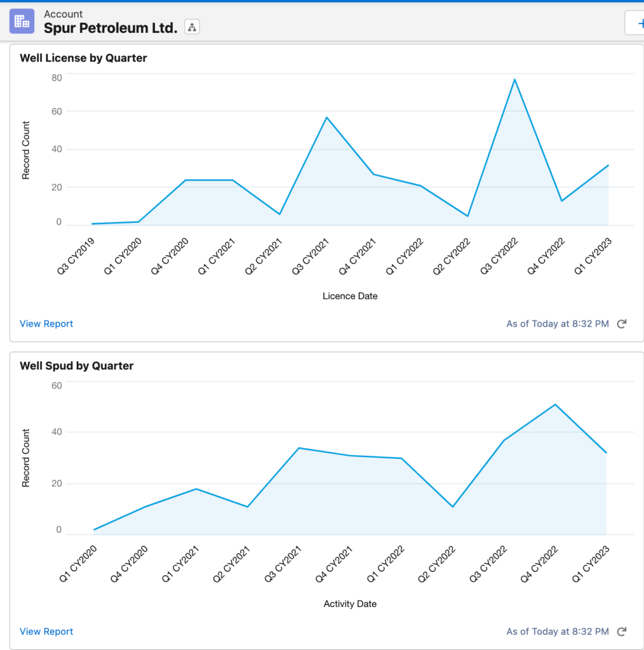
Task: Click the timestamp on the Well Spud chart
Action: (x=558, y=632)
